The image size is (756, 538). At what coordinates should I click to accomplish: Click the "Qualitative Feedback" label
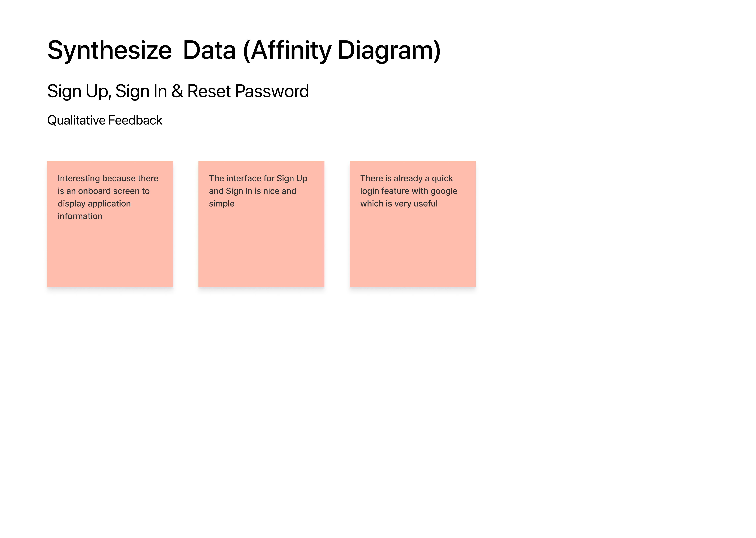pos(105,120)
